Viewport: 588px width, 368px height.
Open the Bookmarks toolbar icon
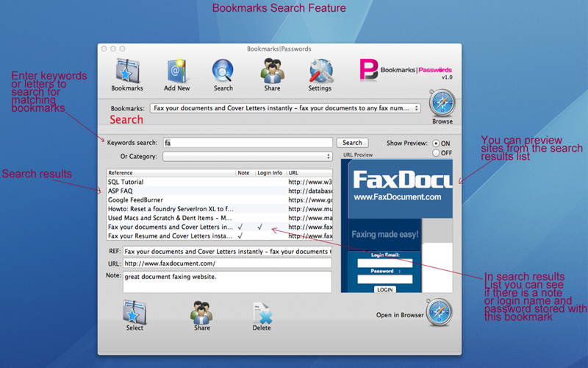click(x=126, y=71)
